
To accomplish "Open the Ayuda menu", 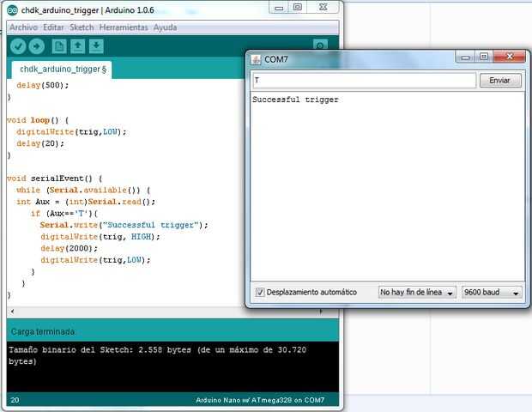I will coord(165,27).
